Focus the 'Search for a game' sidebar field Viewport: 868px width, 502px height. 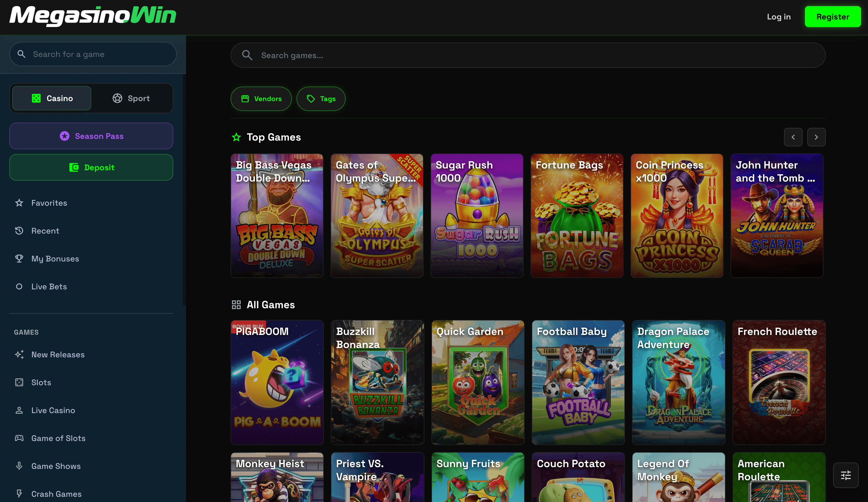[x=93, y=54]
